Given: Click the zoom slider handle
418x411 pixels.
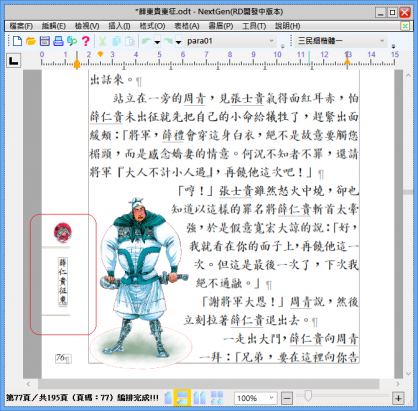Looking at the screenshot, I should 308,396.
